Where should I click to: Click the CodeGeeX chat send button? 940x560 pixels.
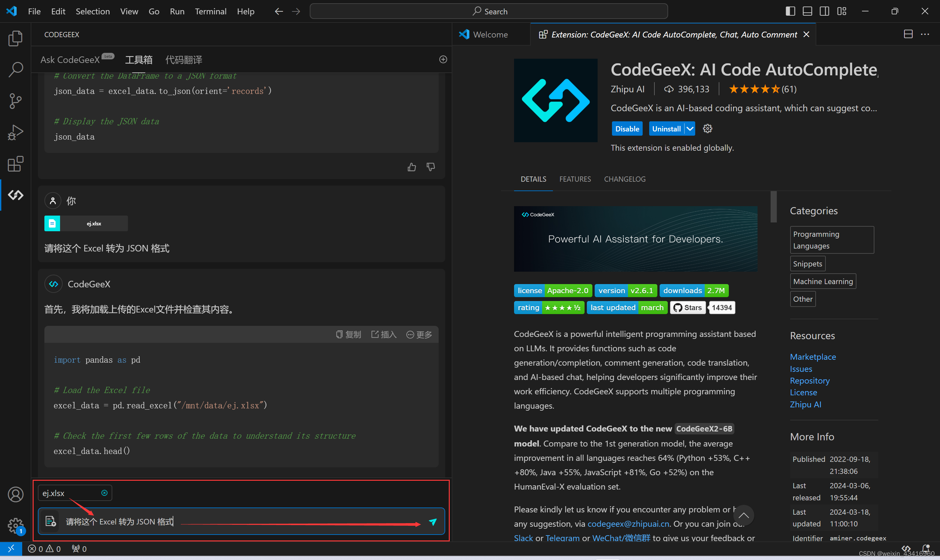433,521
